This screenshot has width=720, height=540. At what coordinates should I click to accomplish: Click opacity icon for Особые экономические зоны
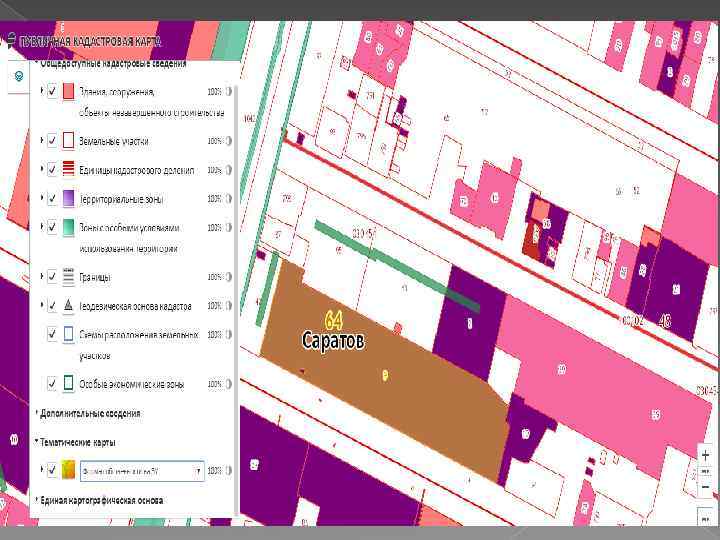coord(229,384)
